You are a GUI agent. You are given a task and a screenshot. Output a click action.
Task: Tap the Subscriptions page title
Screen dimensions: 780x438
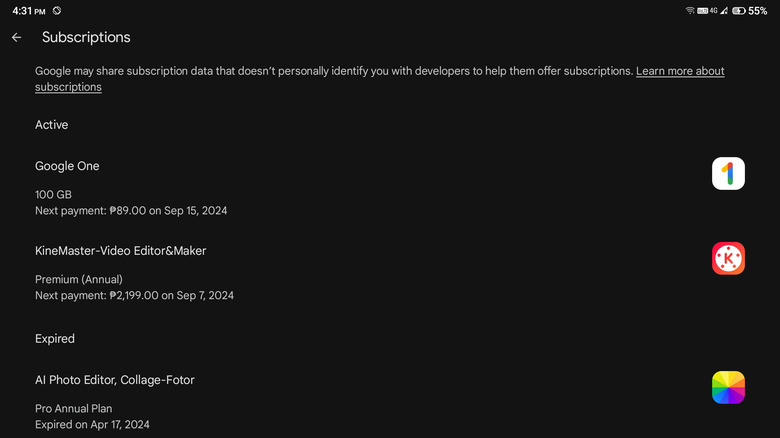tap(86, 38)
